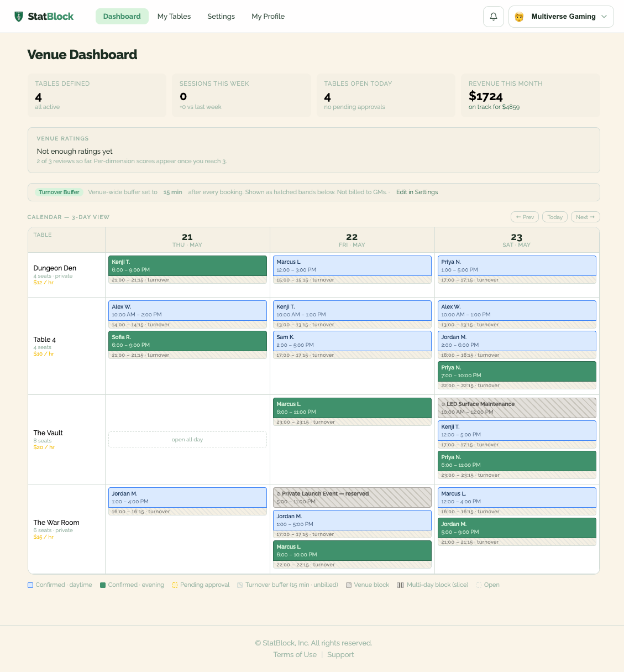
Task: Click the Multi-day block legend icon
Action: [x=400, y=585]
